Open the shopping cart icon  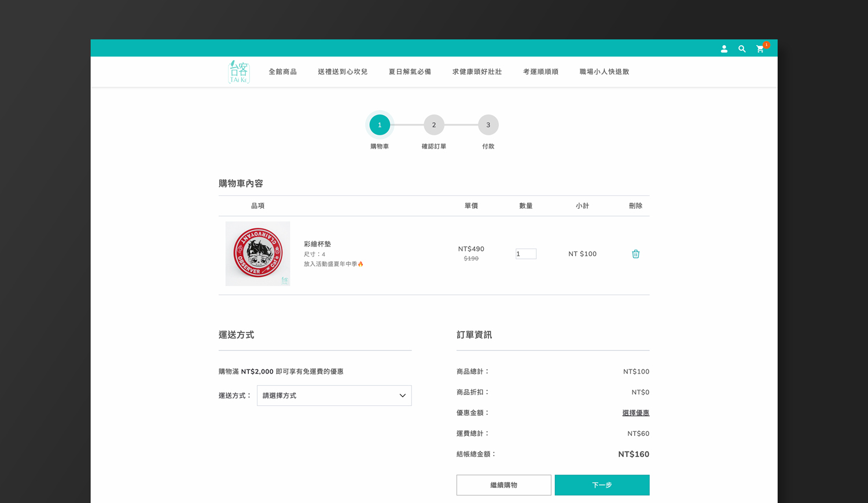pos(760,49)
